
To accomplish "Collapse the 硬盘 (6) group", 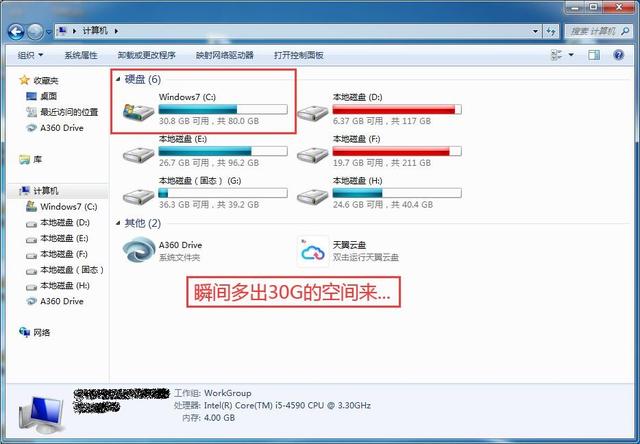I will [118, 79].
